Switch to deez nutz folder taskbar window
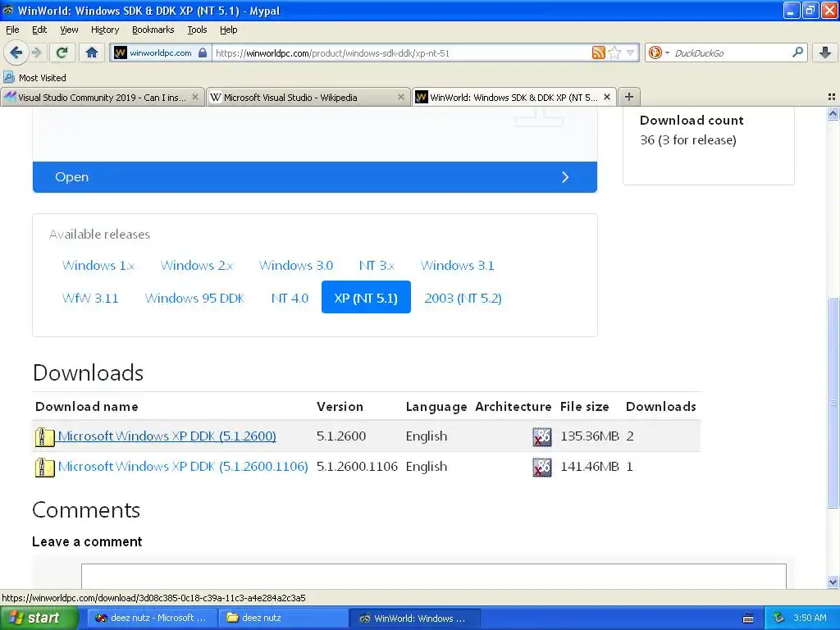This screenshot has width=840, height=630. pos(282,618)
